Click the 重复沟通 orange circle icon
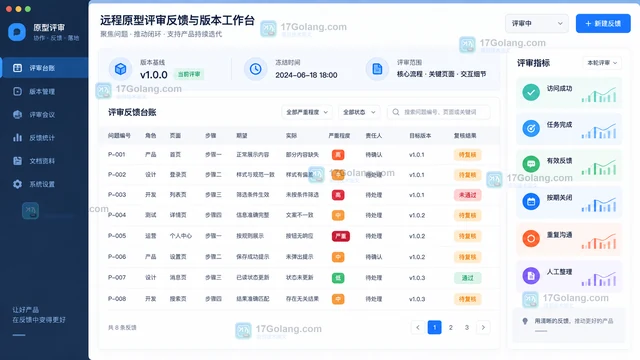Viewport: 640px width, 360px height. (x=531, y=238)
